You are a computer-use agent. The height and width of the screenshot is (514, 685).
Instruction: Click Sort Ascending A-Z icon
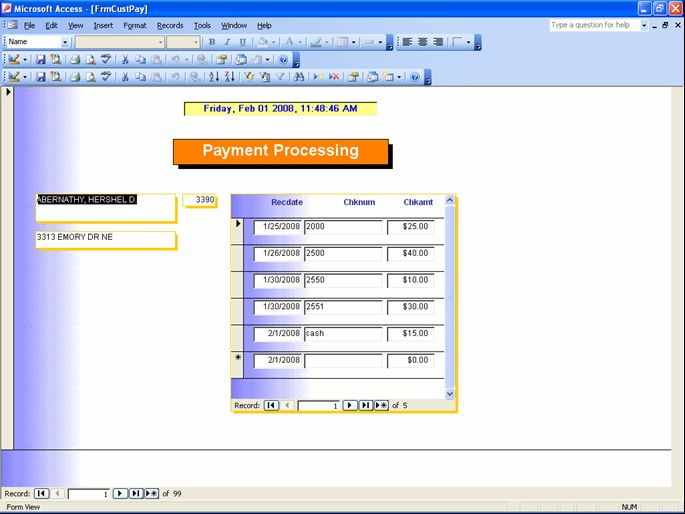(214, 77)
